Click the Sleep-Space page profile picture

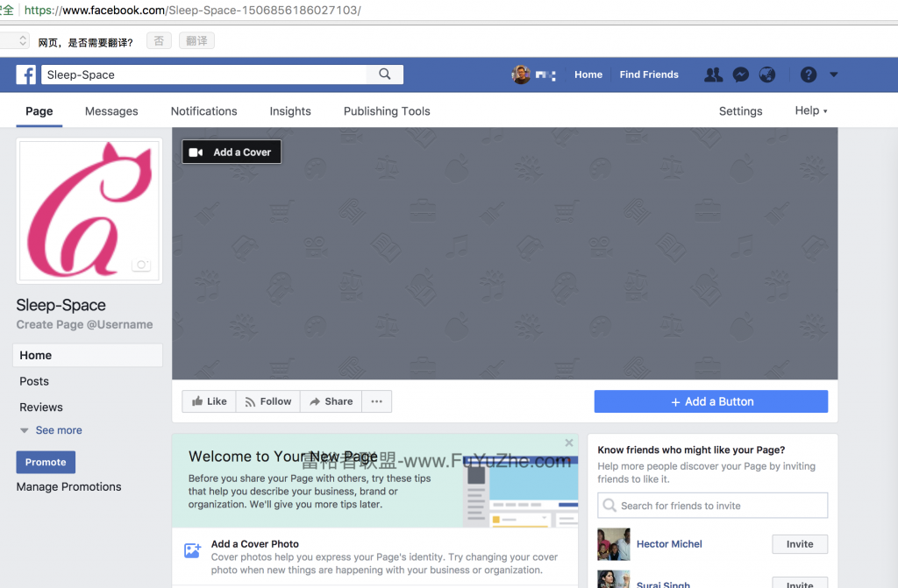tap(89, 210)
